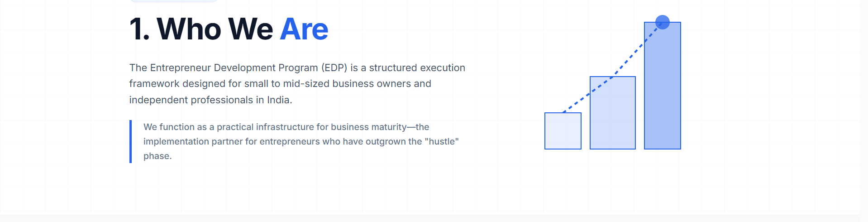This screenshot has height=222, width=868.
Task: Click the number "1." in the heading
Action: pos(139,29)
